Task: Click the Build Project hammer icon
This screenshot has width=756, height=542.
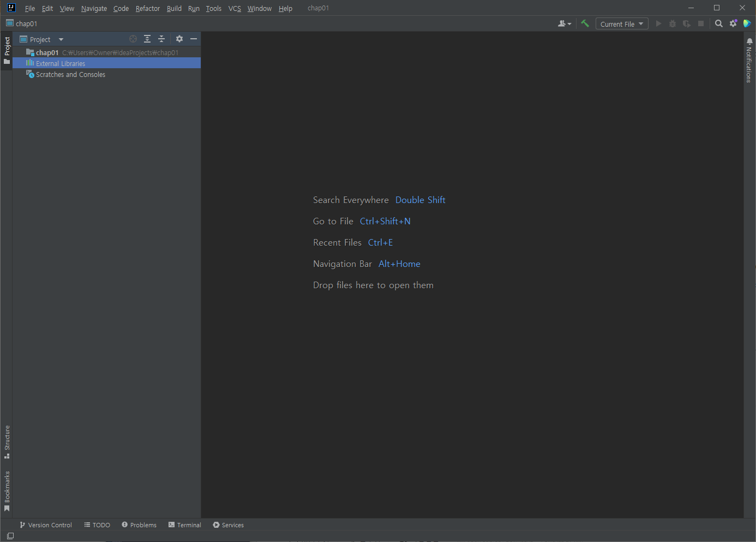Action: [585, 23]
